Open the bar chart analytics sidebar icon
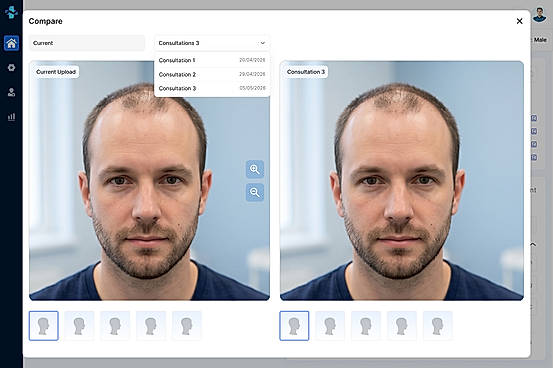 tap(11, 117)
